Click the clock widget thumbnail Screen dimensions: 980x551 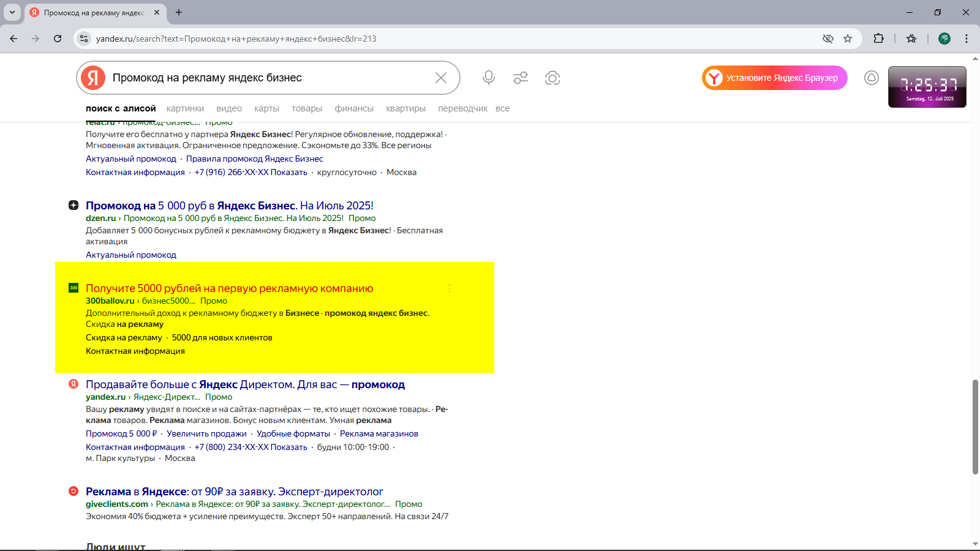pos(927,87)
